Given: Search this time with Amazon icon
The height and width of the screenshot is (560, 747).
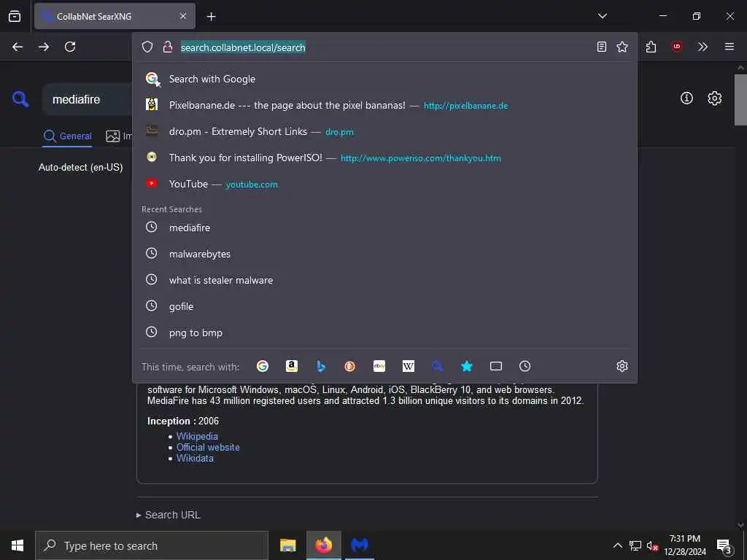Looking at the screenshot, I should coord(292,366).
